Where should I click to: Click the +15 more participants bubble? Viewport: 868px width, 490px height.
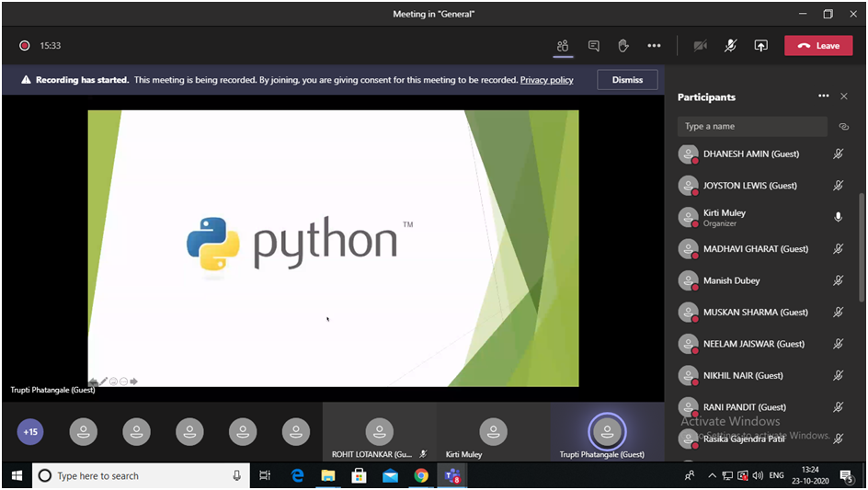point(30,432)
